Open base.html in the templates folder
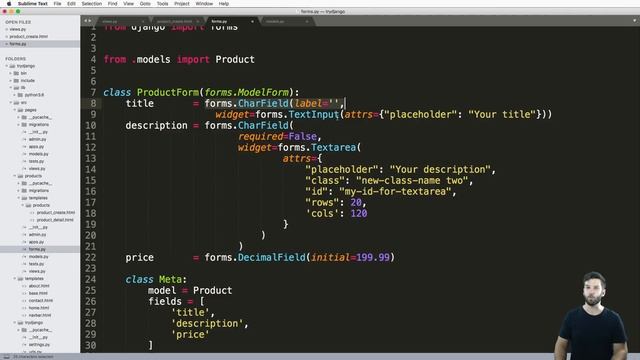Viewport: 640px width, 360px height. click(38, 293)
